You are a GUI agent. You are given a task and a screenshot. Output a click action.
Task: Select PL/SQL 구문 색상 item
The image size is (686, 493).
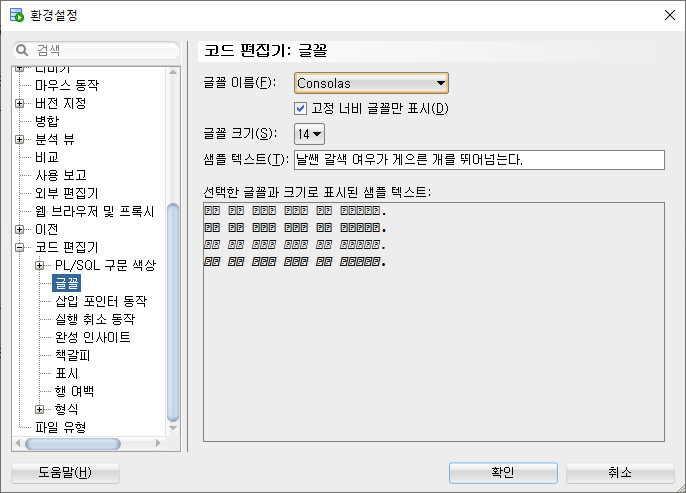click(105, 265)
